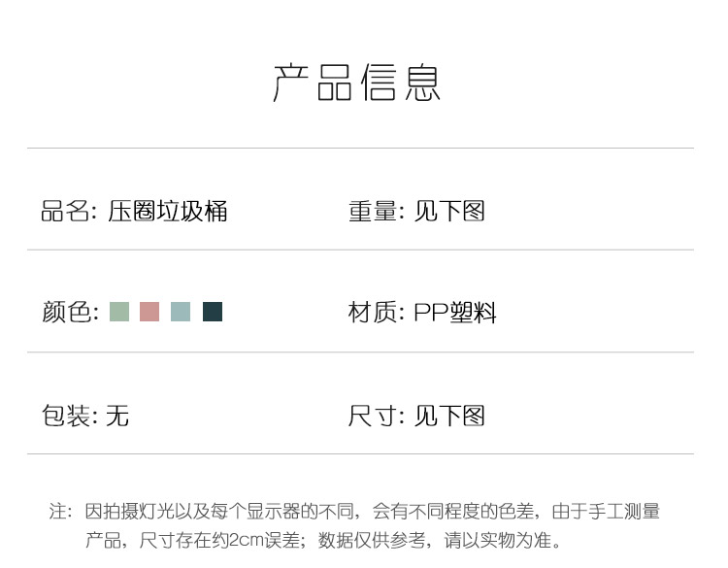Click the 材质 label
Image resolution: width=728 pixels, height=568 pixels.
[373, 312]
